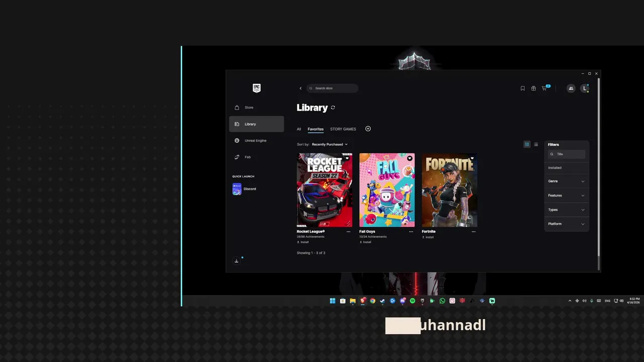The height and width of the screenshot is (362, 644).
Task: Click the Fortnite title link
Action: point(429,232)
